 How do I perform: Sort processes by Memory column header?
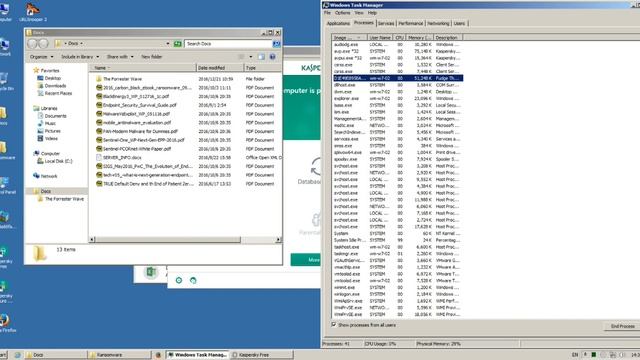coord(419,38)
